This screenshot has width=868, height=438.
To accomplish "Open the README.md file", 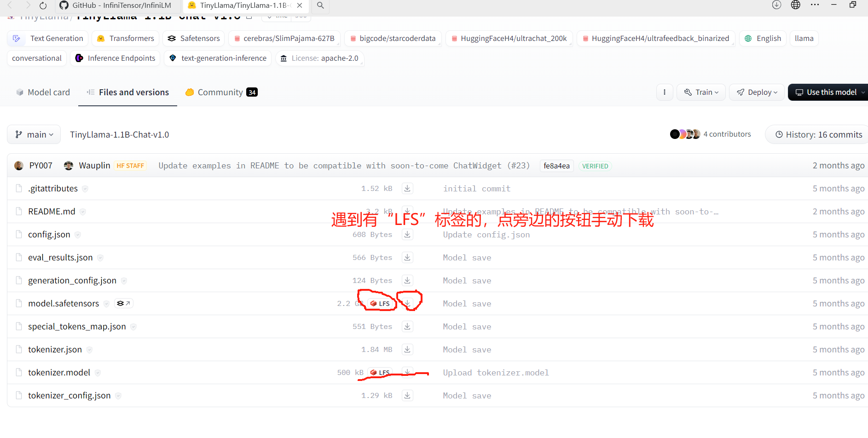I will [x=52, y=211].
